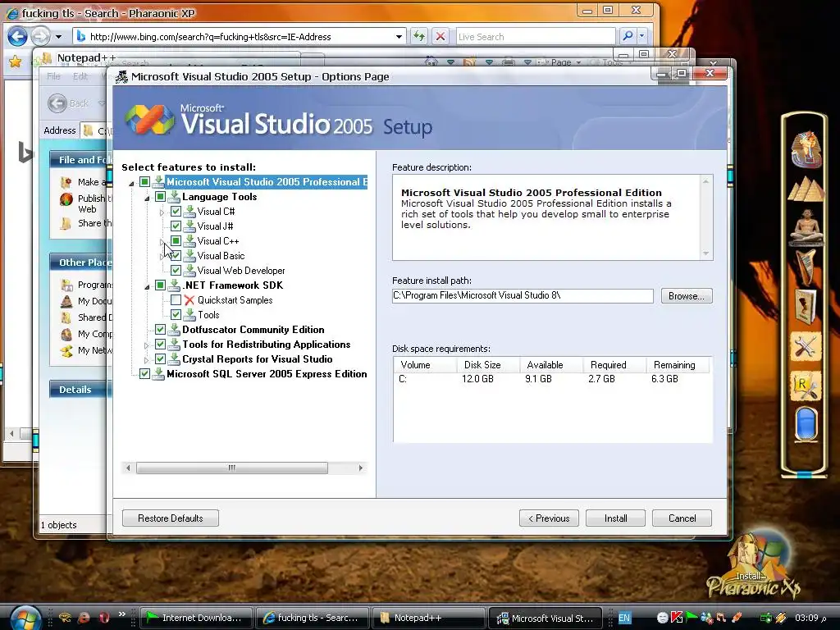Browse for feature install path
Image resolution: width=840 pixels, height=630 pixels.
[x=687, y=295]
